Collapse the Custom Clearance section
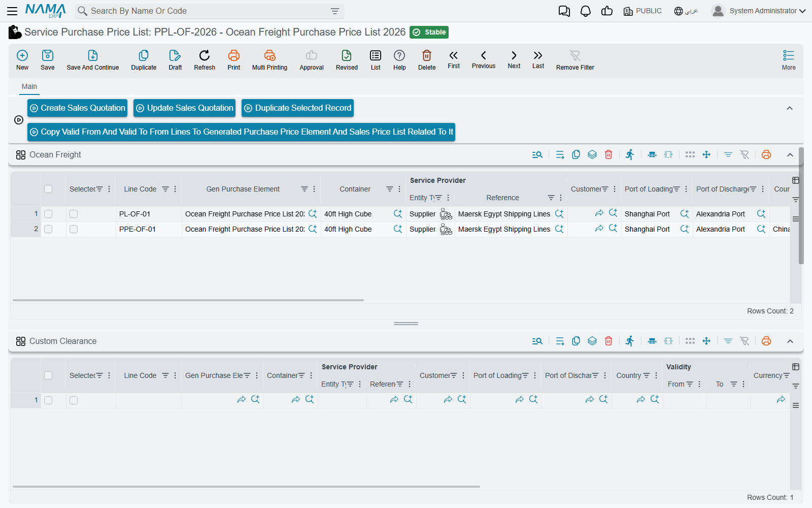Viewport: 812px width, 508px height. [790, 341]
